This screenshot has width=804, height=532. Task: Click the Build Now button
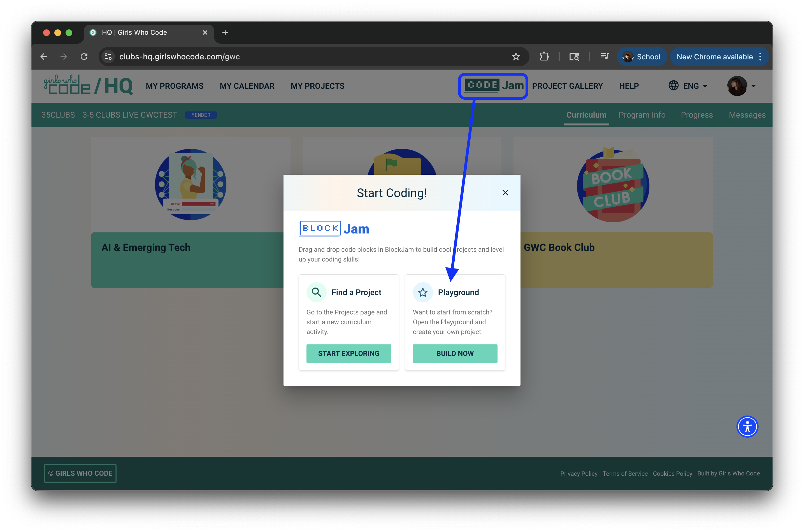(455, 354)
